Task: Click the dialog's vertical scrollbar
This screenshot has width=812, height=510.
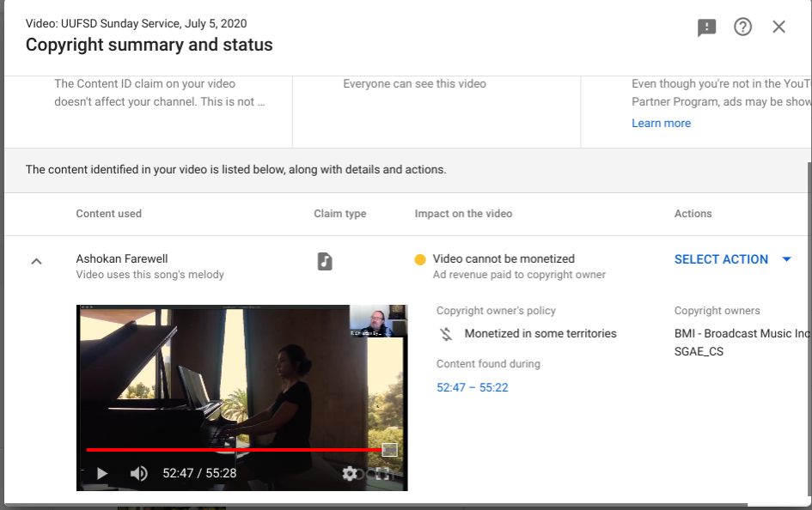Action: point(809,331)
